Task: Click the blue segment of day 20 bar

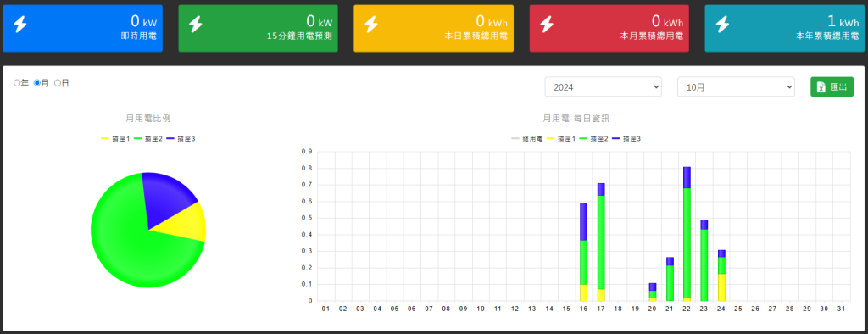Action: point(653,287)
